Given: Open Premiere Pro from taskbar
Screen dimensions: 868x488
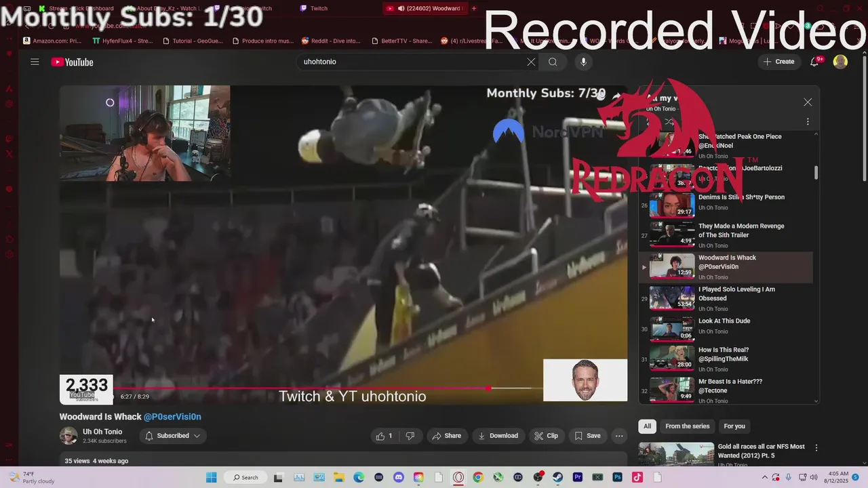Looking at the screenshot, I should (578, 477).
